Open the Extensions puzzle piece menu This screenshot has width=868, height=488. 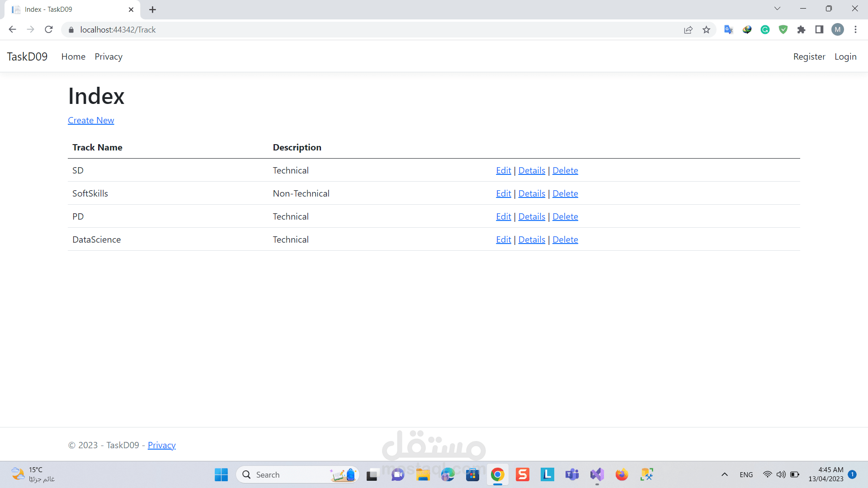point(801,30)
